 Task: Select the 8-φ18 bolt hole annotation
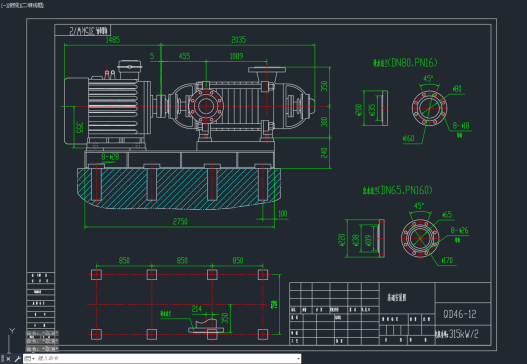(461, 126)
